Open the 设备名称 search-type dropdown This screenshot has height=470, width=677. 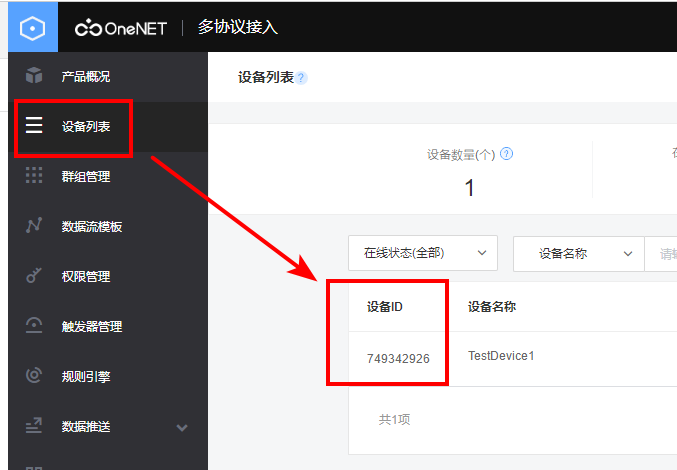pos(579,254)
